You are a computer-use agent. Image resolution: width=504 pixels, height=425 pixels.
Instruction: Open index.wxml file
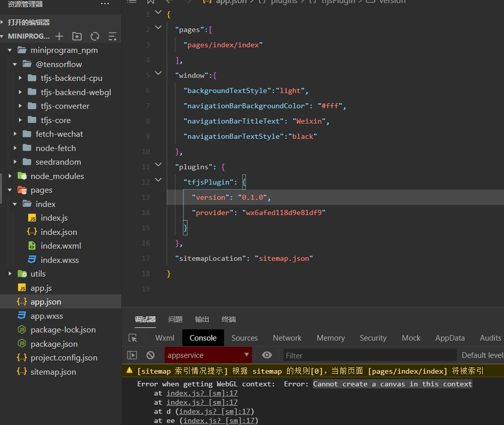[x=61, y=246]
